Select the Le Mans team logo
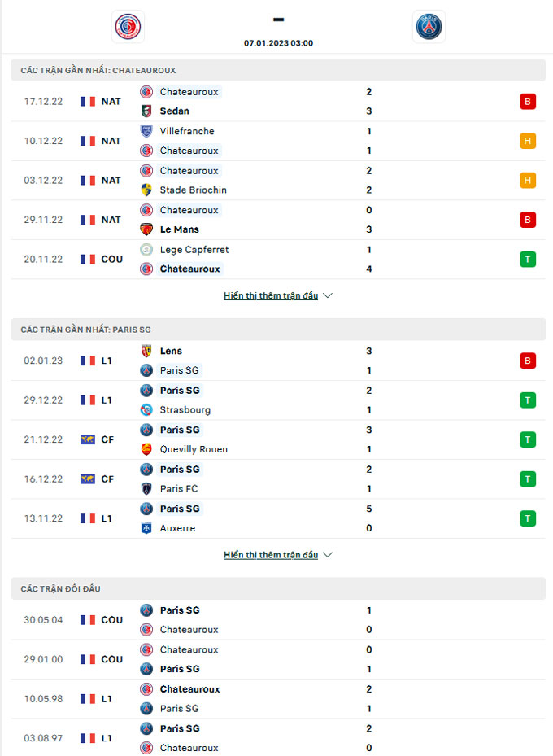Screen dimensions: 553x756 (x=146, y=229)
